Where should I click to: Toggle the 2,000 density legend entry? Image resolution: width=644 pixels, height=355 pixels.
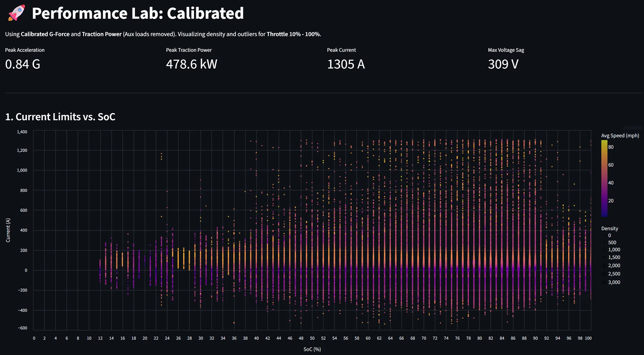coord(612,265)
